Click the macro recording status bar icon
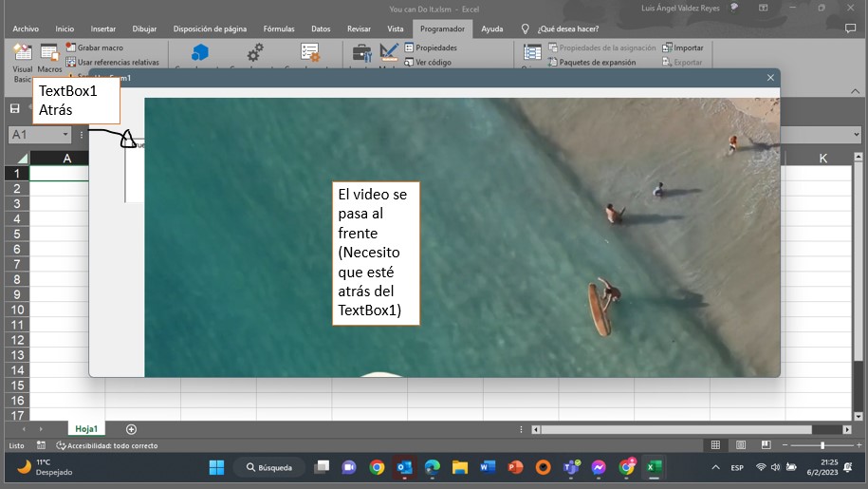Screen dimensions: 868x489 point(41,445)
